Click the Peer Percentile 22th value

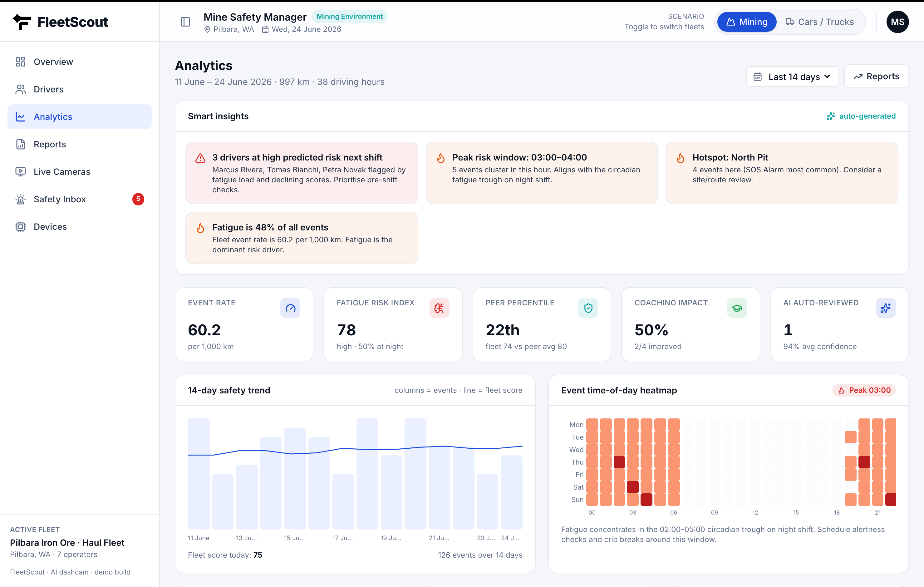coord(502,330)
